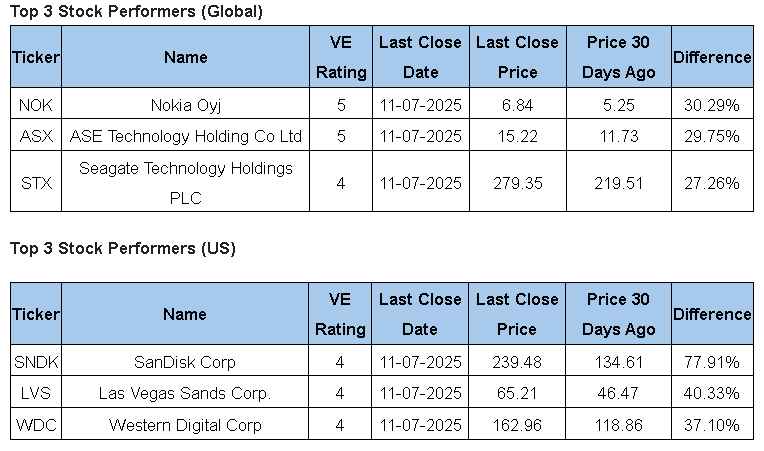Click the NOK ticker cell
The image size is (764, 451).
coord(36,105)
